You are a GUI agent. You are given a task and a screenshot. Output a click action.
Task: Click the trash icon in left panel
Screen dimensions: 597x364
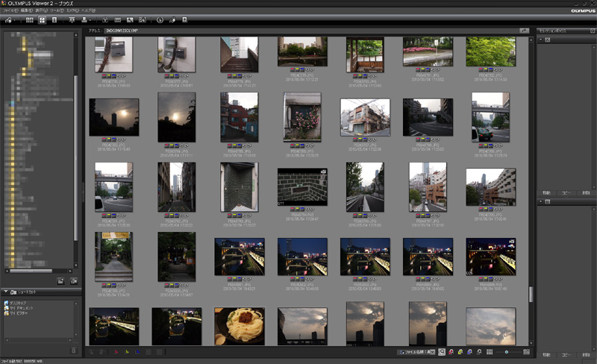tap(74, 351)
